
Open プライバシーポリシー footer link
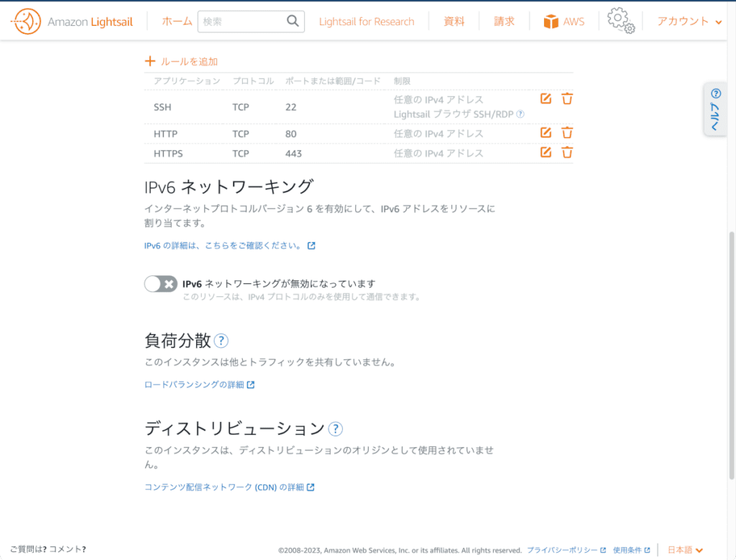click(x=566, y=550)
